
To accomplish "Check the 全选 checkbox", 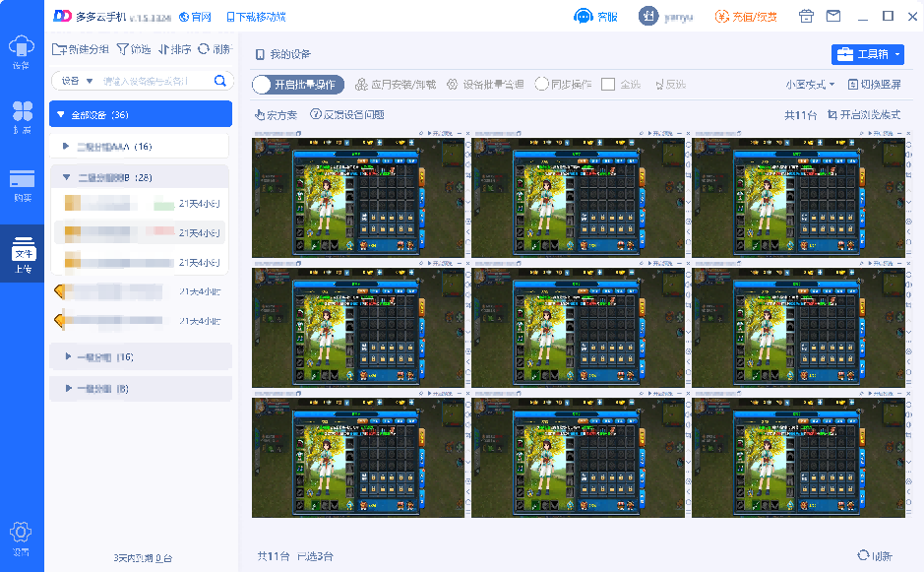I will pyautogui.click(x=608, y=85).
